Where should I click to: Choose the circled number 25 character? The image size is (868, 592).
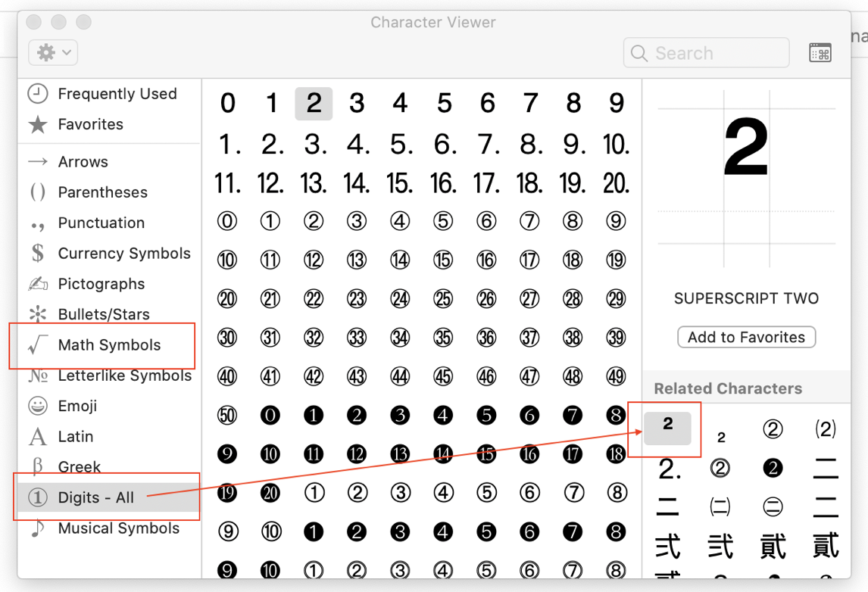443,299
